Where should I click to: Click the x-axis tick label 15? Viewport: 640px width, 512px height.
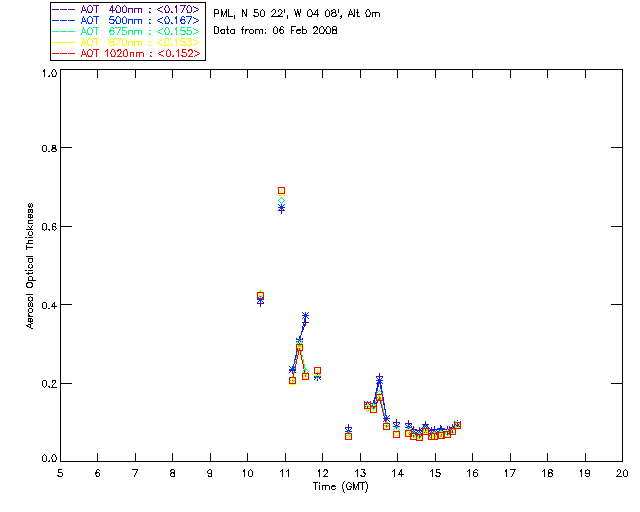(x=435, y=473)
